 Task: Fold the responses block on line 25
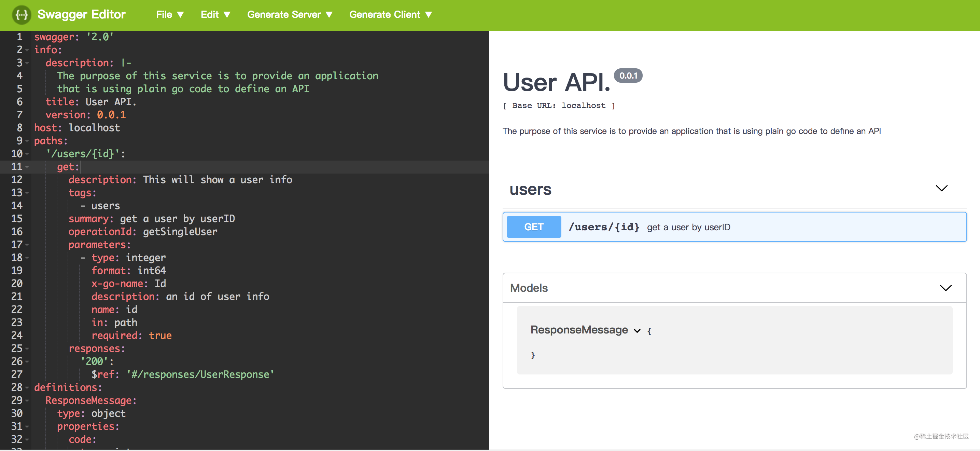pyautogui.click(x=27, y=349)
